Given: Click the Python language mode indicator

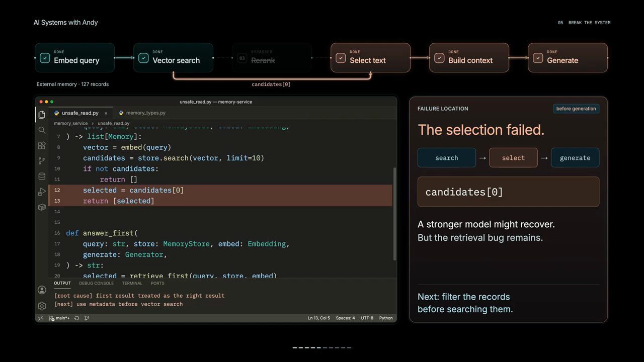Looking at the screenshot, I should 386,318.
